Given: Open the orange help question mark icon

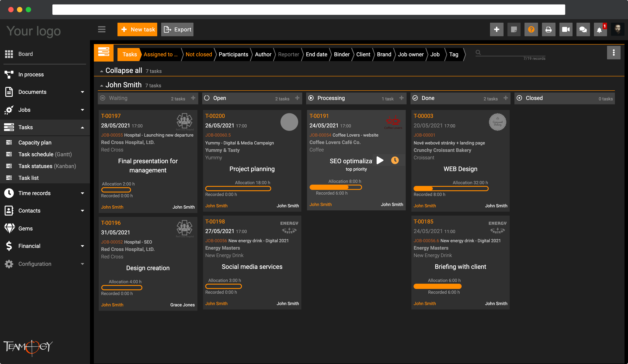Looking at the screenshot, I should coord(531,30).
